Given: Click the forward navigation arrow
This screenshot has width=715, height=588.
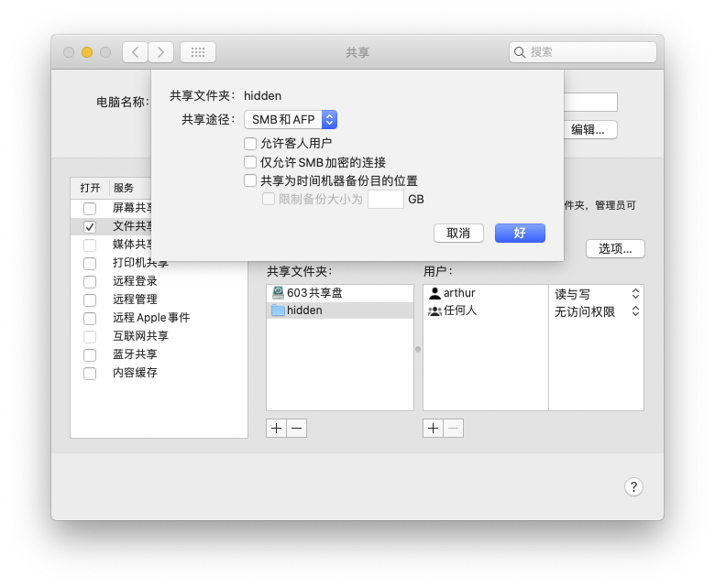Looking at the screenshot, I should (x=161, y=52).
